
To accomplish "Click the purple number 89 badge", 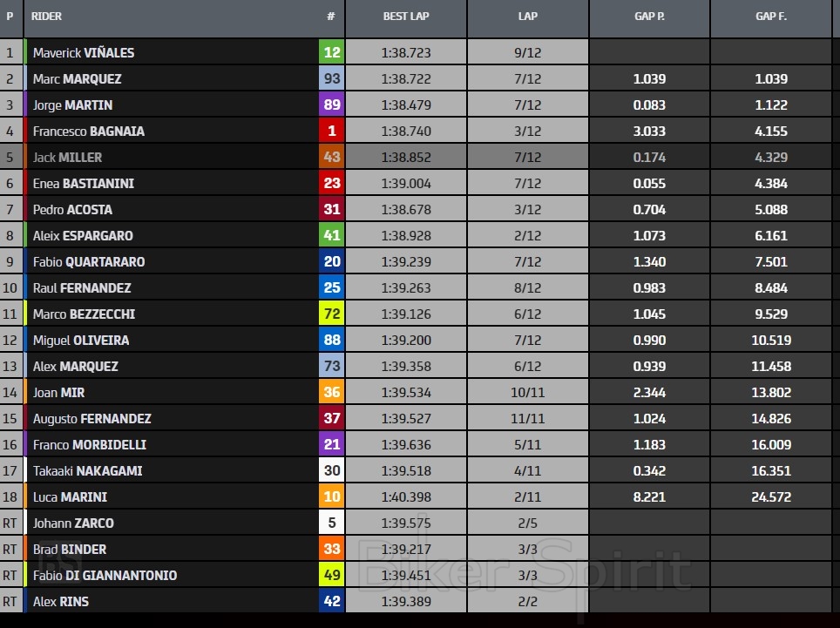I will (332, 105).
